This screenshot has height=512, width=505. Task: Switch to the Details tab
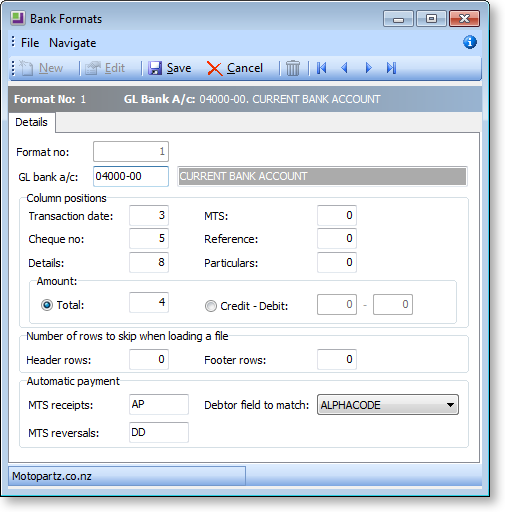(x=32, y=122)
